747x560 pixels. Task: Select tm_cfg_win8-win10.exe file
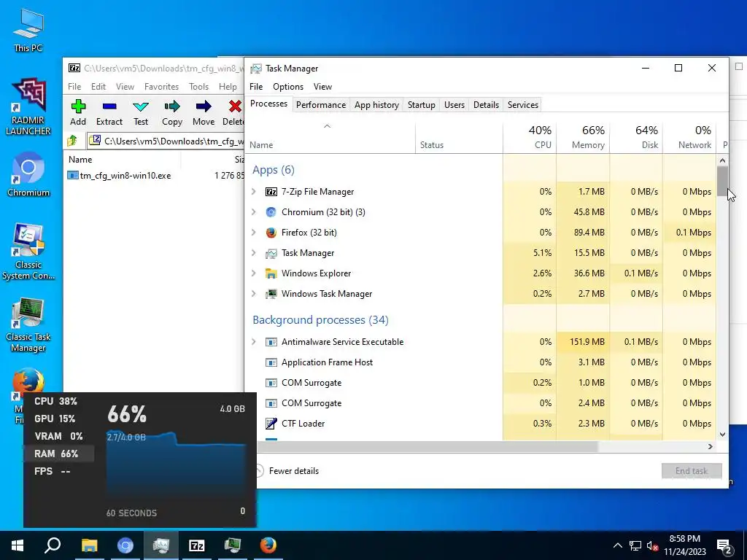125,176
